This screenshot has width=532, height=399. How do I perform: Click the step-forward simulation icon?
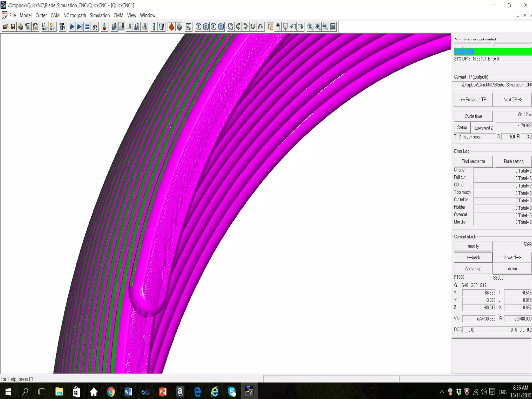(79, 27)
